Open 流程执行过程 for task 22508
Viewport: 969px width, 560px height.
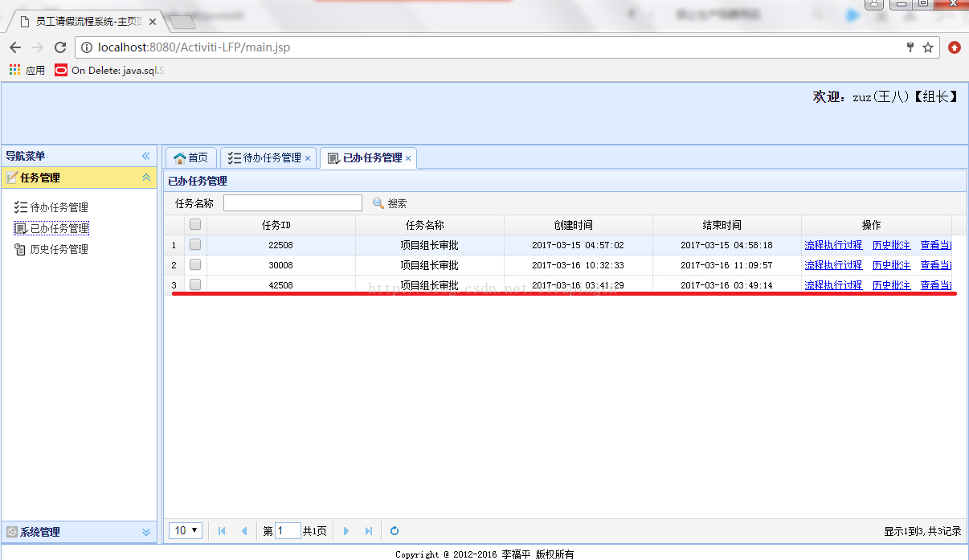pos(833,245)
